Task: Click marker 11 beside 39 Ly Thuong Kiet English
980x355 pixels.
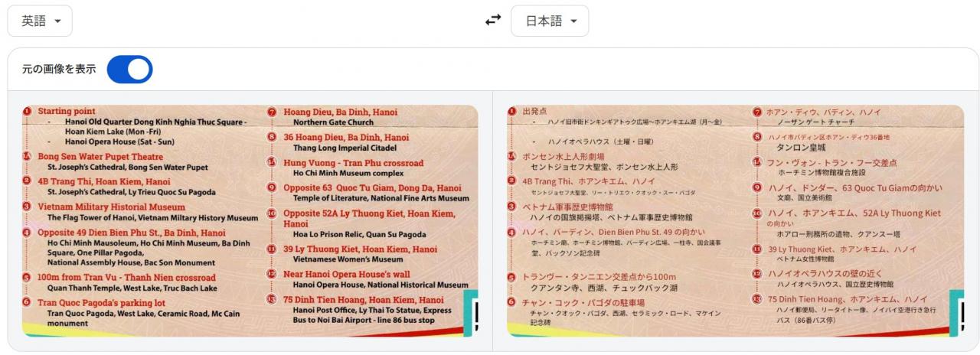Action: (x=272, y=249)
